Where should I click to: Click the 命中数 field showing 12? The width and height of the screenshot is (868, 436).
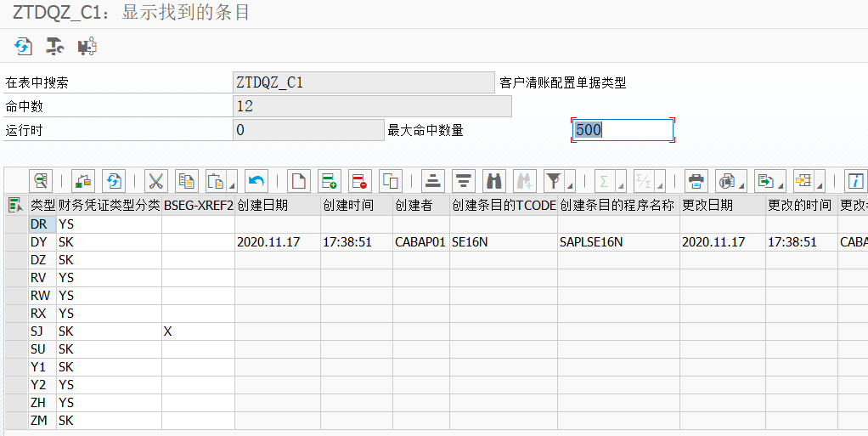click(x=372, y=106)
